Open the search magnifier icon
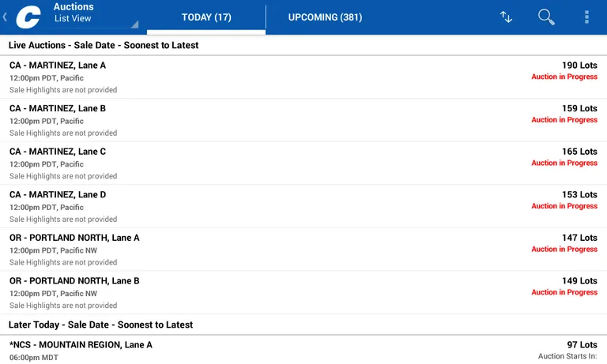Image resolution: width=607 pixels, height=364 pixels. coord(546,17)
